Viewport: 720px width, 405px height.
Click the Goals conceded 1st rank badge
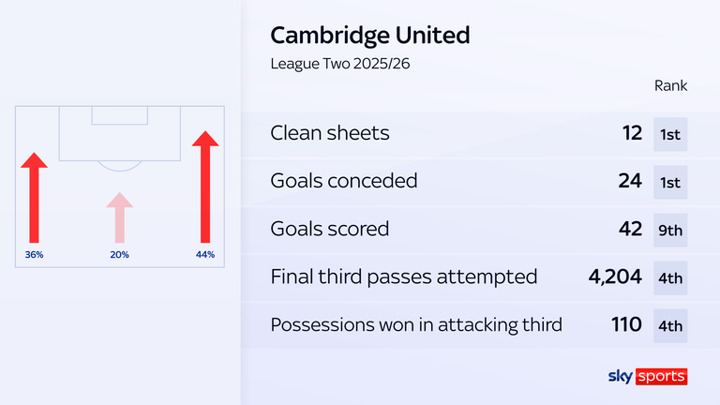coord(670,182)
